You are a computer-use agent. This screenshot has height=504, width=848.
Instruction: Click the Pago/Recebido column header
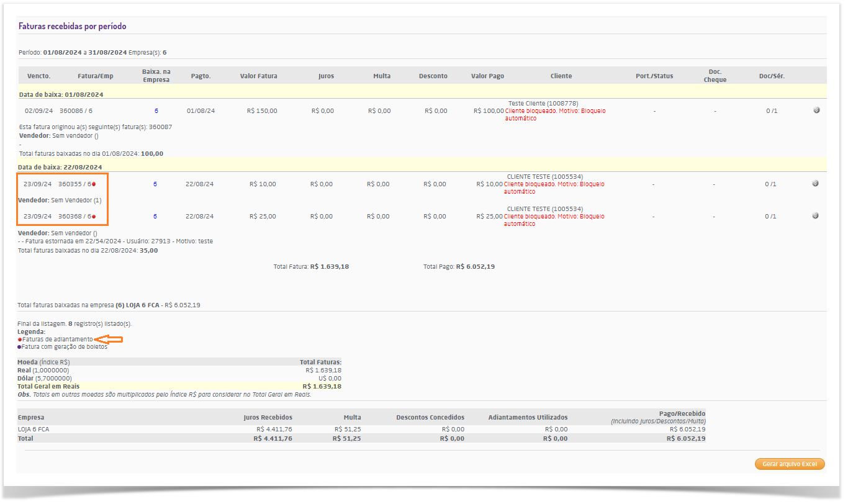coord(682,413)
